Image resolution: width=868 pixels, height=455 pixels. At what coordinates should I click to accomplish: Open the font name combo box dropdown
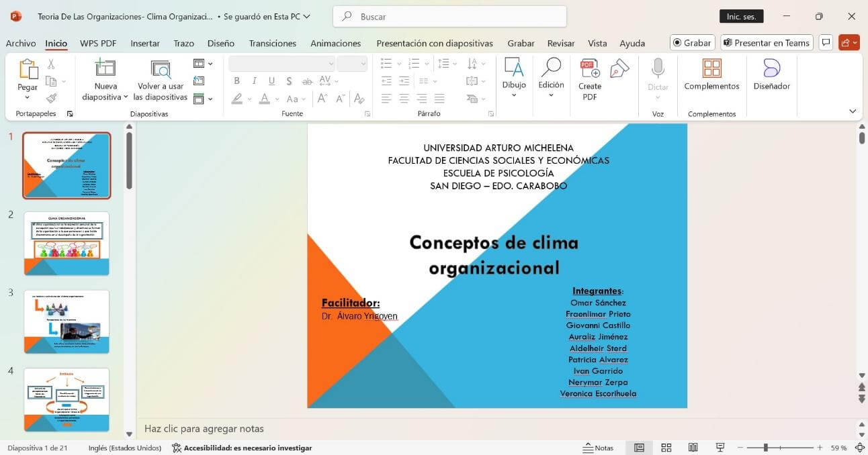click(331, 64)
